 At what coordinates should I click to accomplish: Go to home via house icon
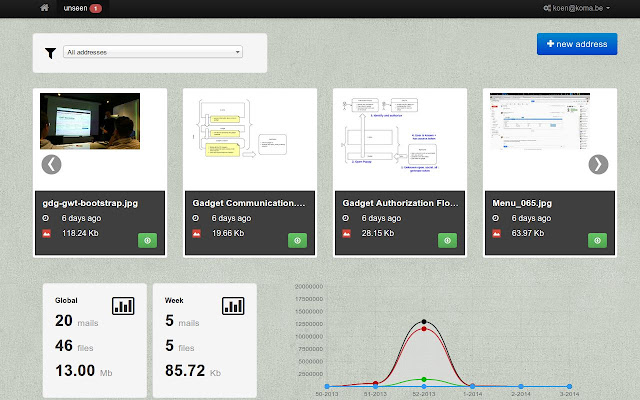44,8
